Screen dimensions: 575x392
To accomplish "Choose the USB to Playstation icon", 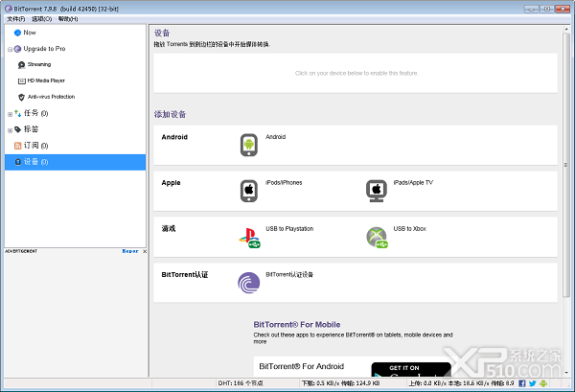I will pos(249,238).
